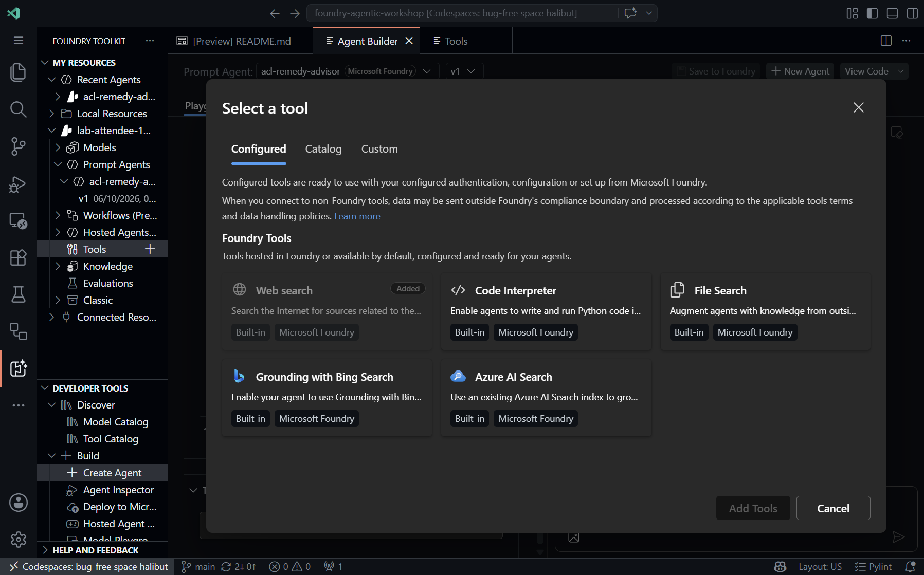Screen dimensions: 924x575
Task: Add a tool with the plus icon beside Tools
Action: [150, 249]
